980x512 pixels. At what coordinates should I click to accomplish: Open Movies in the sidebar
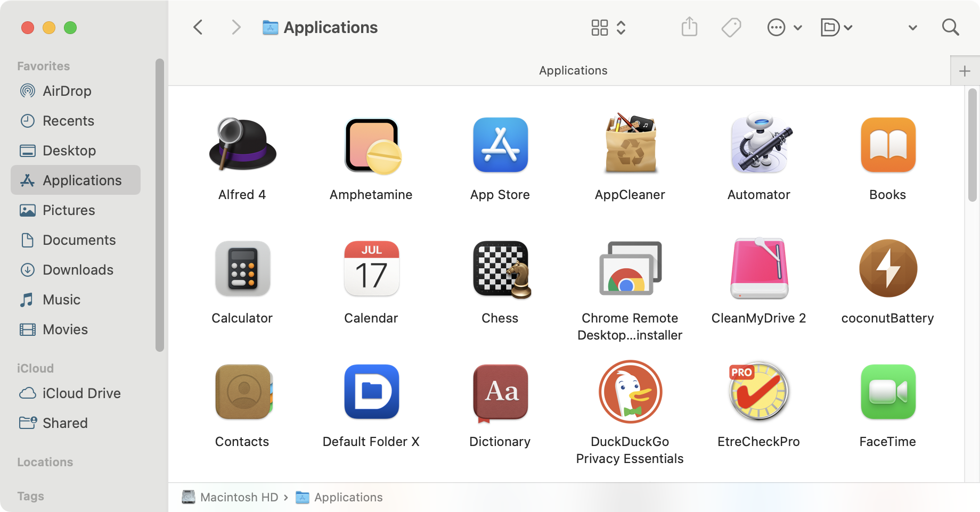pos(76,329)
